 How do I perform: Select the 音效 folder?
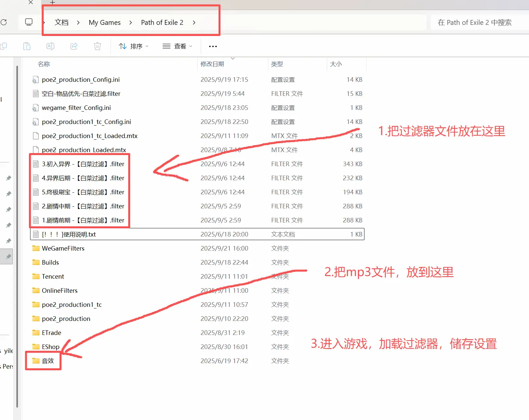pos(48,361)
